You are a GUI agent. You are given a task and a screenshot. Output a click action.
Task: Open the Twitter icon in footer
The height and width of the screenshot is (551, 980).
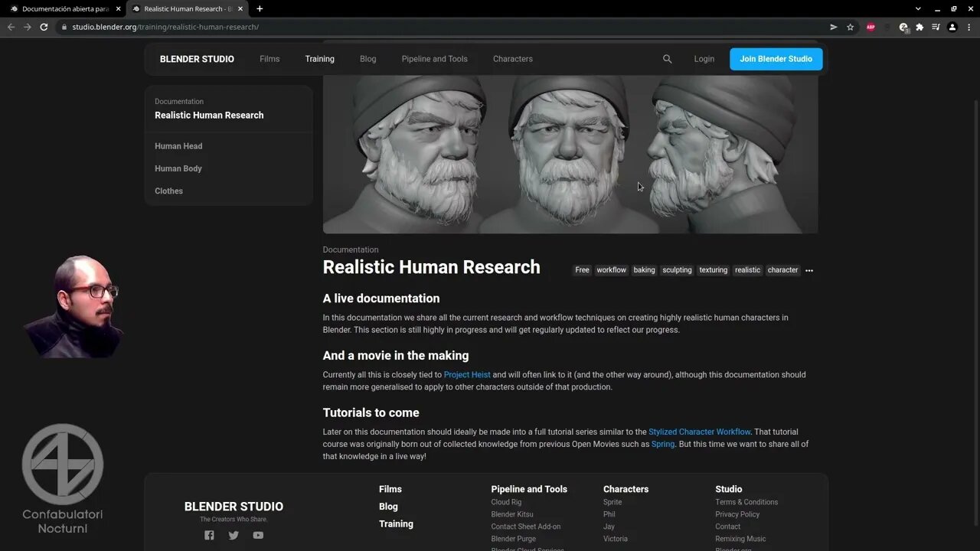(234, 535)
